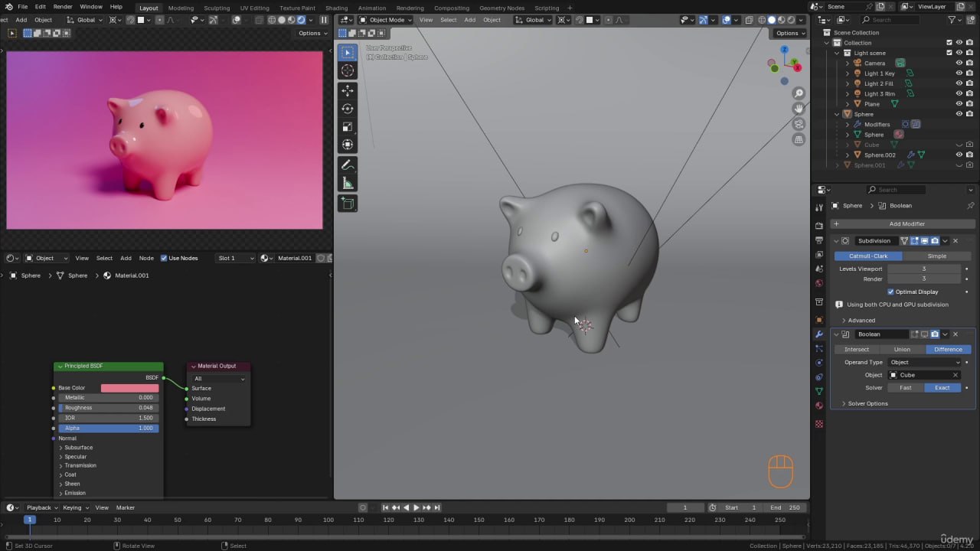Select the Add Cube tool

click(x=348, y=204)
